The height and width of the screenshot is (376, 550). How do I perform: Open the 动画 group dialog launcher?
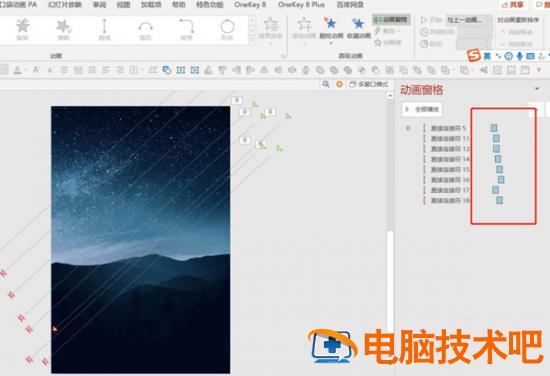(x=283, y=56)
